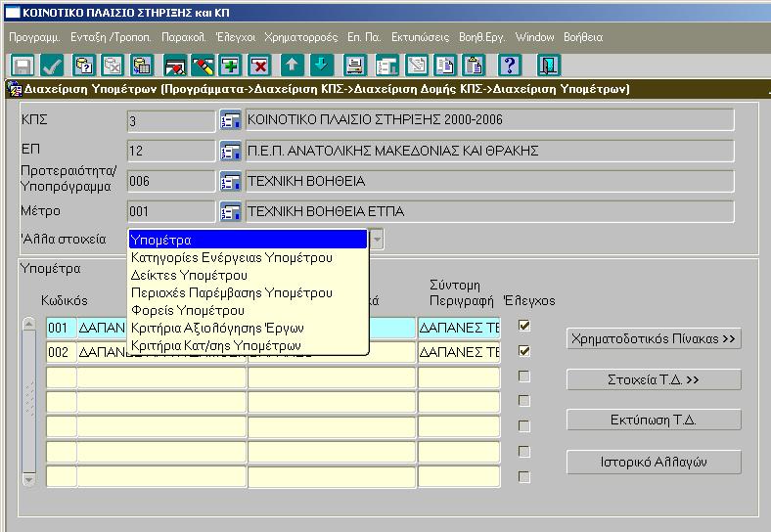
Task: Click the ΕΠ code field containing 12
Action: [171, 151]
